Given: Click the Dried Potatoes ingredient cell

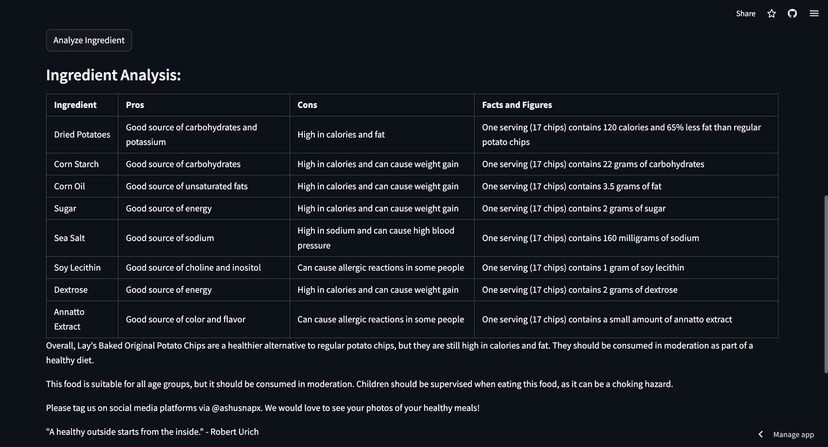Looking at the screenshot, I should (82, 135).
